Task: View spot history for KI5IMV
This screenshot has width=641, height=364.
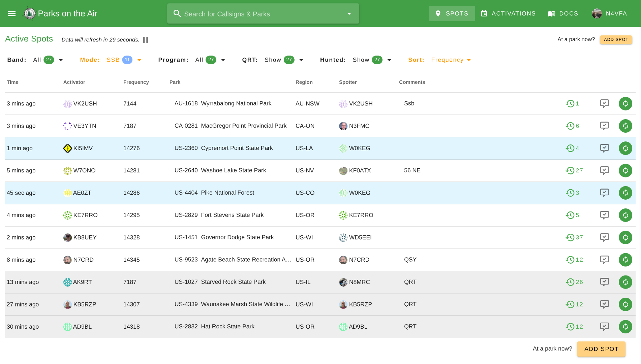Action: click(x=572, y=148)
